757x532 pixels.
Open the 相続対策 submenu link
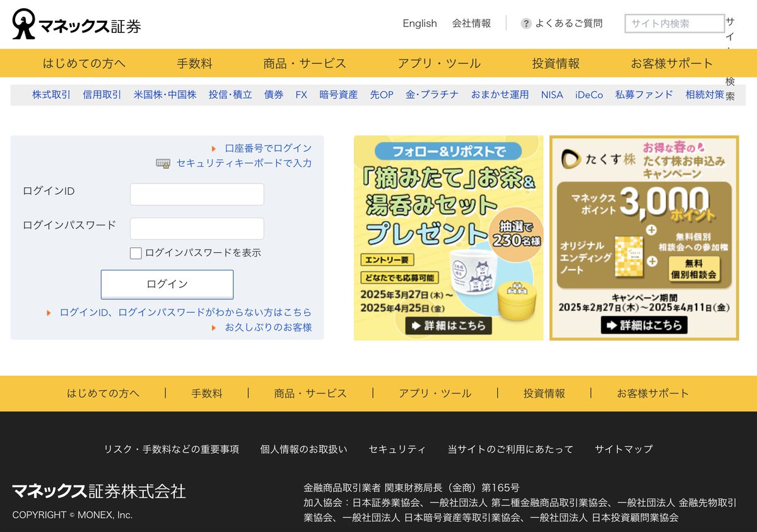point(705,95)
